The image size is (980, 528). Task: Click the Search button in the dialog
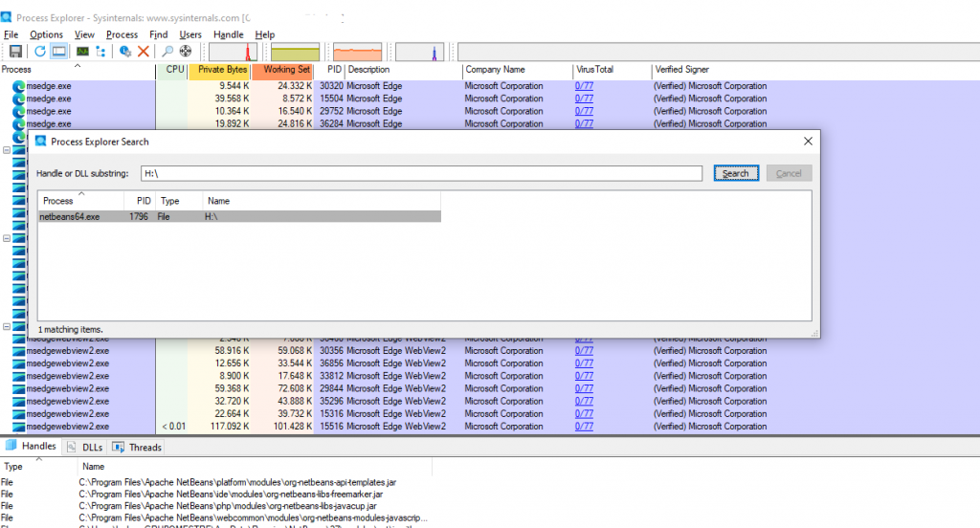pos(736,173)
